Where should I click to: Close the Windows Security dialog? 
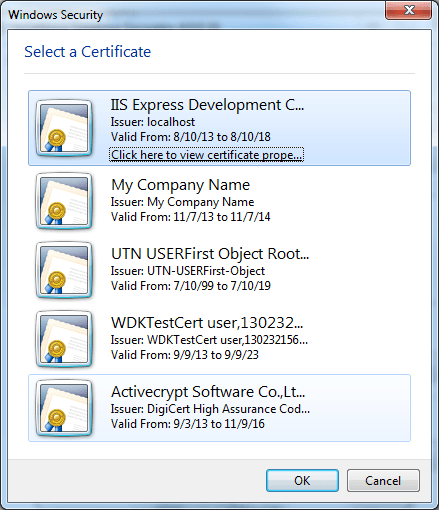pyautogui.click(x=408, y=10)
